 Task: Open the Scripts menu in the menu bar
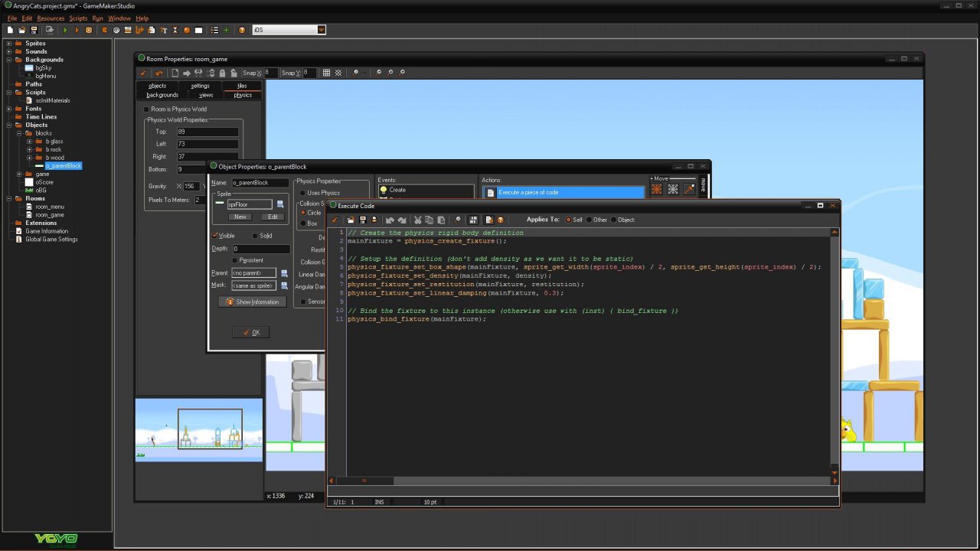(x=77, y=18)
